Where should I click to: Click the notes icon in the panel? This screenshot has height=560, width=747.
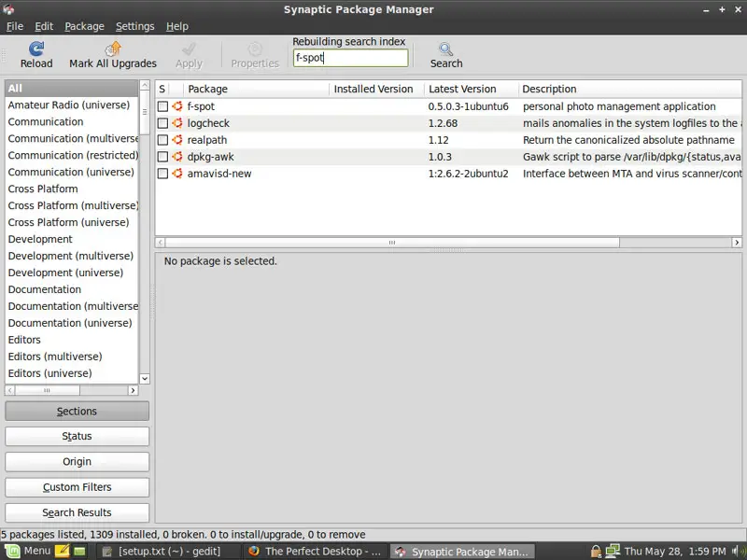pyautogui.click(x=62, y=551)
